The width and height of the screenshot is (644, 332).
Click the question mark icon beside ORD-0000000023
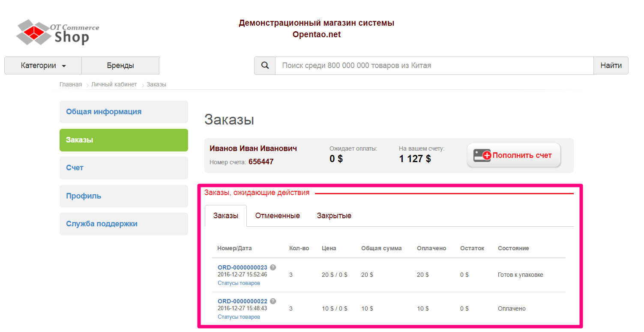(273, 267)
